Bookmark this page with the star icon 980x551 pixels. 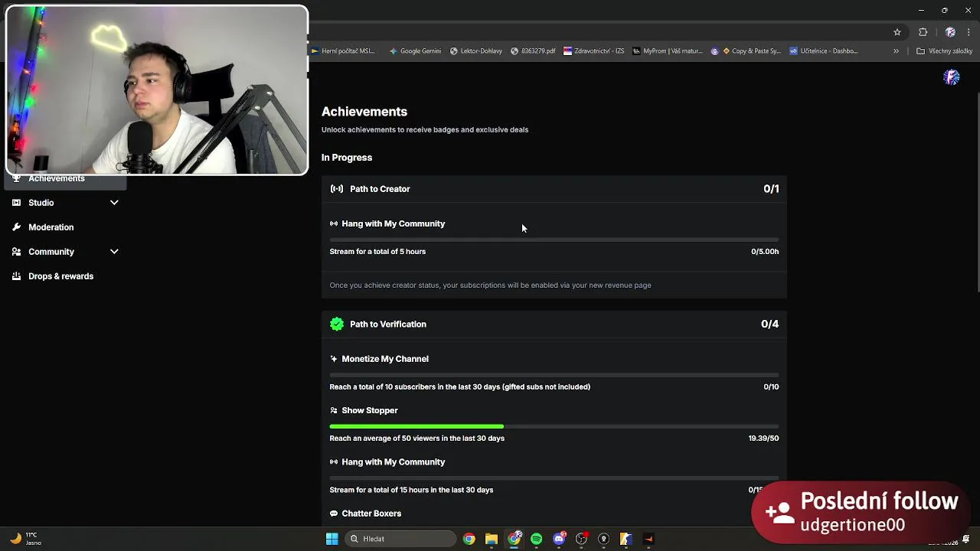click(897, 32)
